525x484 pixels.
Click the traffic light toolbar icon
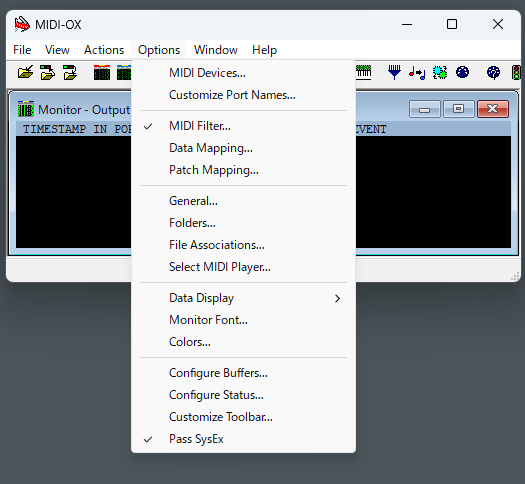tap(516, 72)
